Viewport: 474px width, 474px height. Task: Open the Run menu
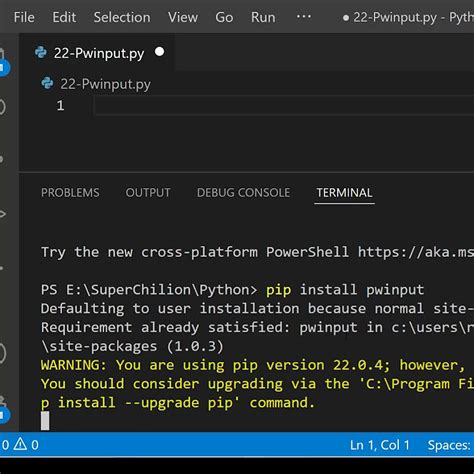(x=263, y=17)
